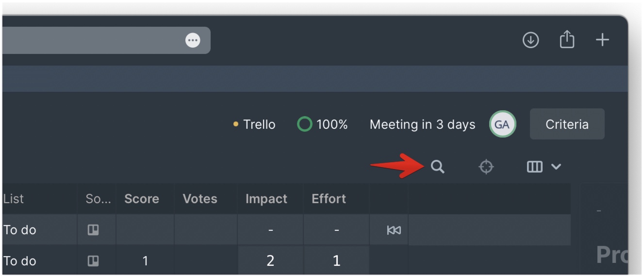Expand the columns dropdown chevron

(556, 167)
